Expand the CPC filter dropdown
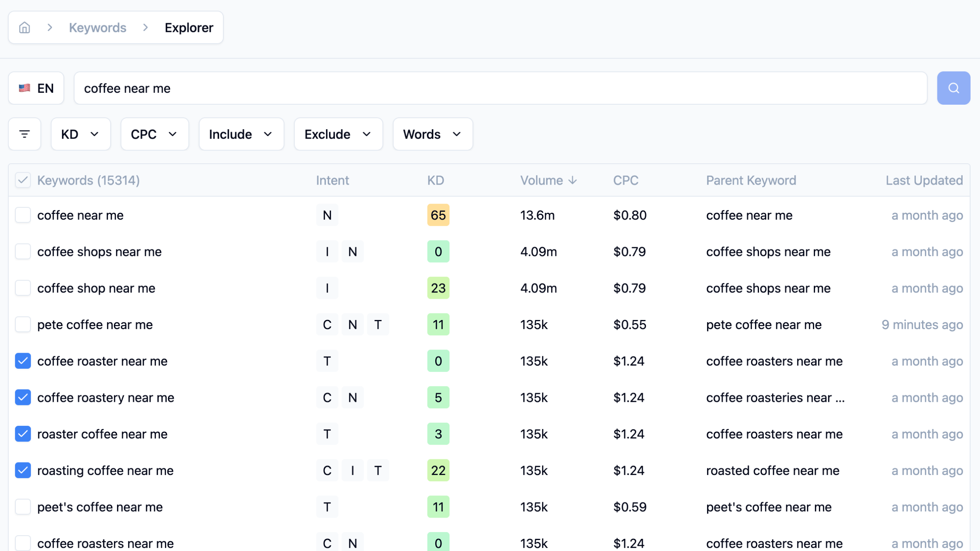 (x=154, y=134)
